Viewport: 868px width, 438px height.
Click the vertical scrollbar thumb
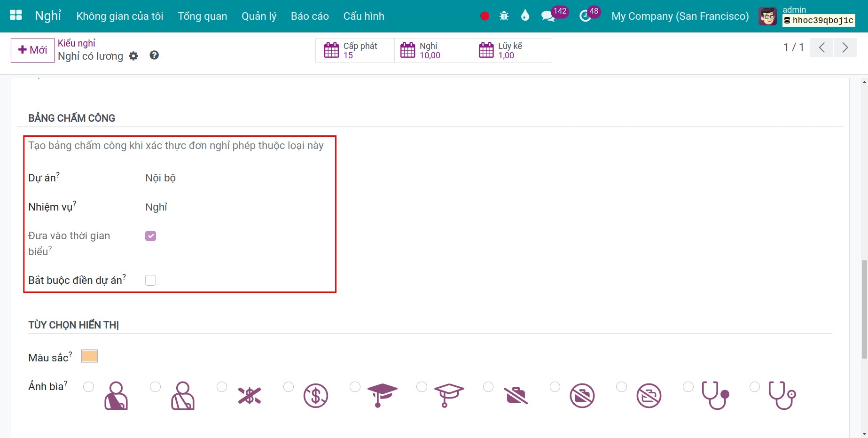coord(864,309)
